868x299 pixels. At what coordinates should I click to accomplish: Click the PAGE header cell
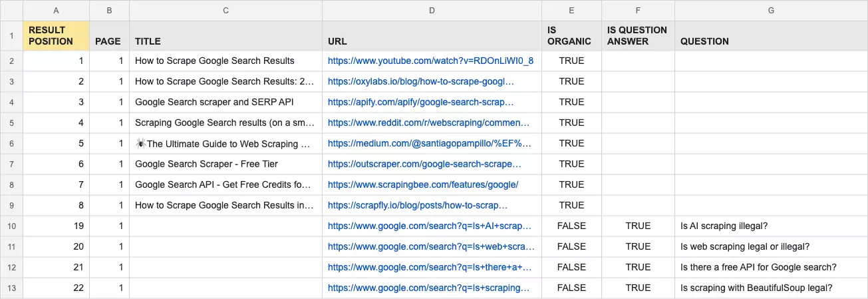pyautogui.click(x=109, y=35)
